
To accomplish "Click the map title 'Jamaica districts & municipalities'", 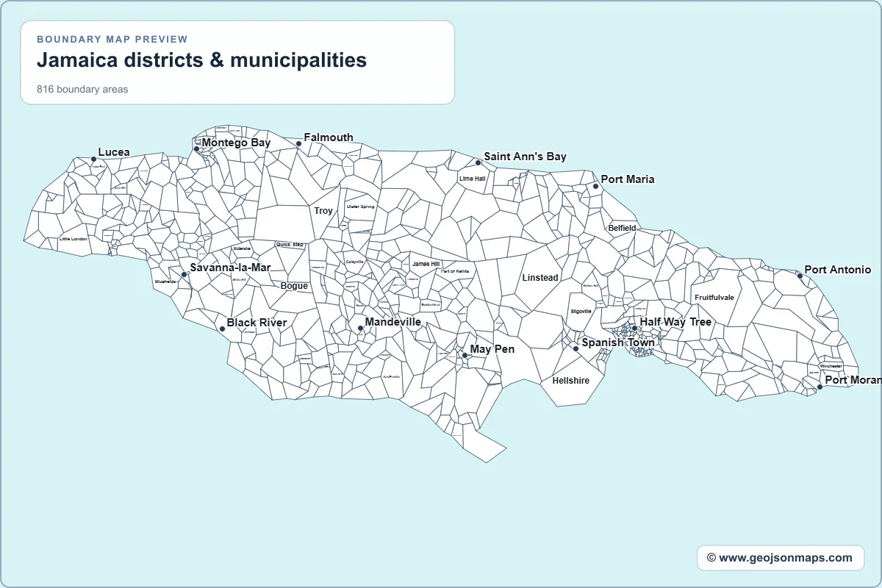I will [x=201, y=60].
